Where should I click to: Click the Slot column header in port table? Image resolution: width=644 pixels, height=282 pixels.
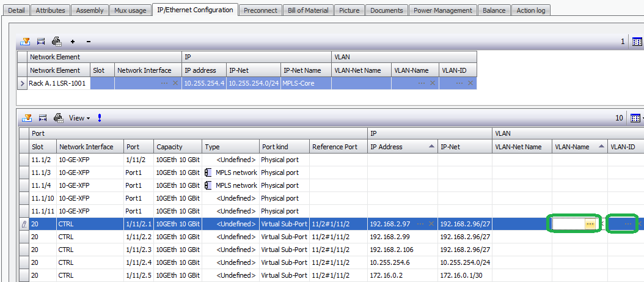pyautogui.click(x=42, y=147)
